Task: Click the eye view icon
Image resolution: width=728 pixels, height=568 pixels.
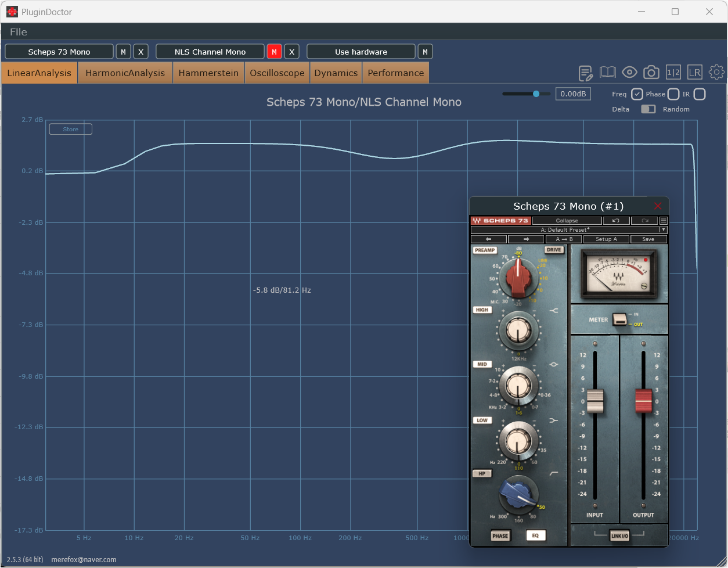Action: pyautogui.click(x=629, y=72)
